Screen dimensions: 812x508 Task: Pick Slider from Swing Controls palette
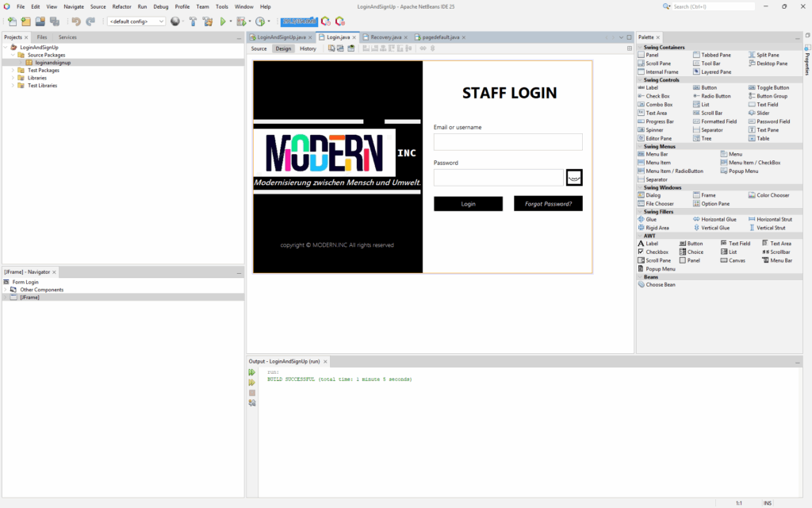[x=759, y=113]
